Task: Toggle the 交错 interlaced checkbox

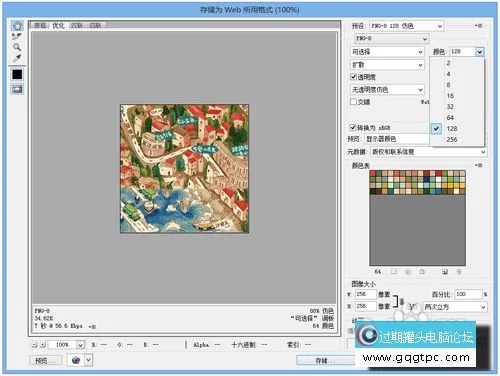Action: (x=353, y=101)
